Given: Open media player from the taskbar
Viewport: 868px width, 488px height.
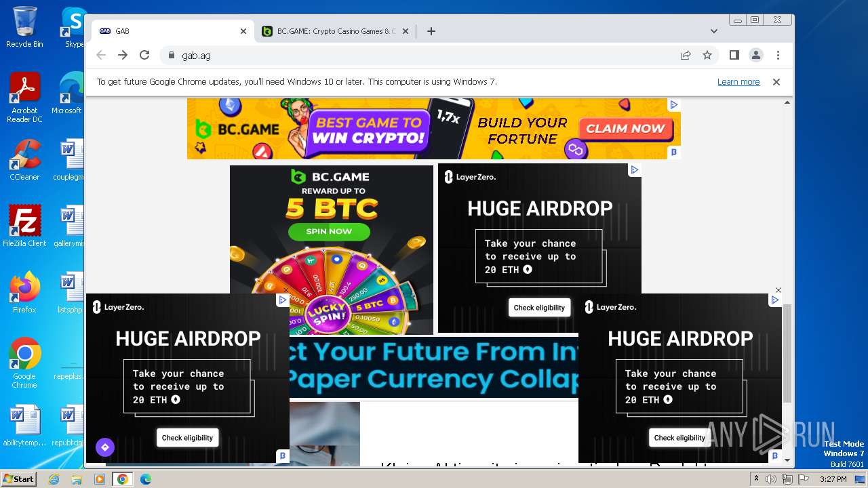Looking at the screenshot, I should pos(100,479).
